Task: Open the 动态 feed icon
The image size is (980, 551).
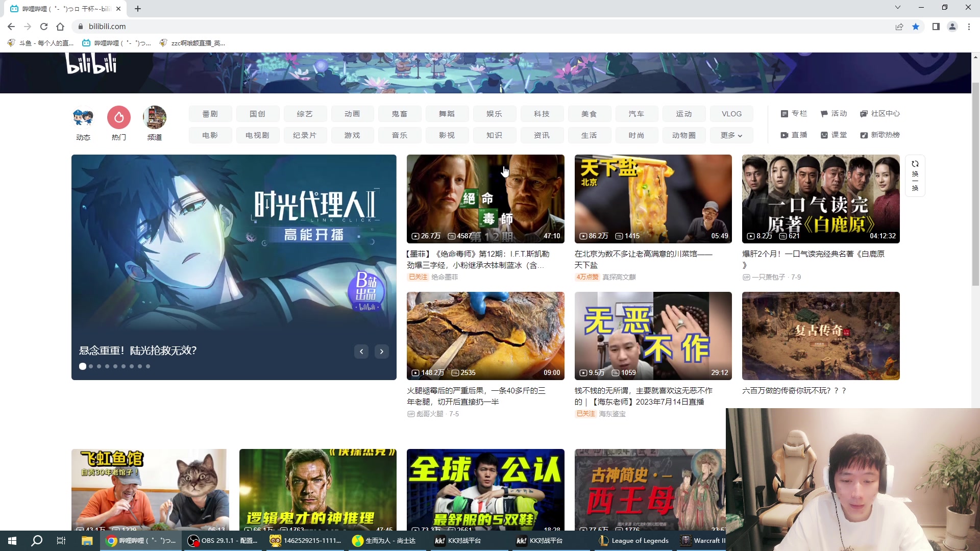Action: pos(83,124)
